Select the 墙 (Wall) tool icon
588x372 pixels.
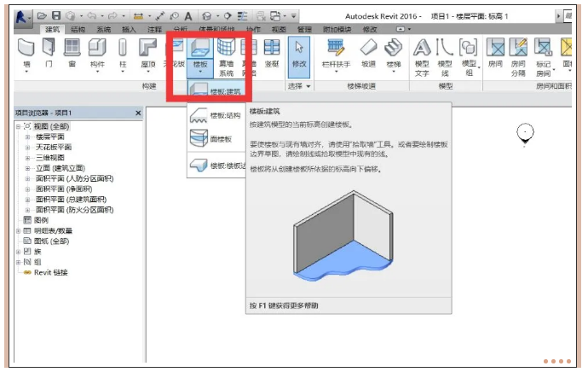coord(26,48)
